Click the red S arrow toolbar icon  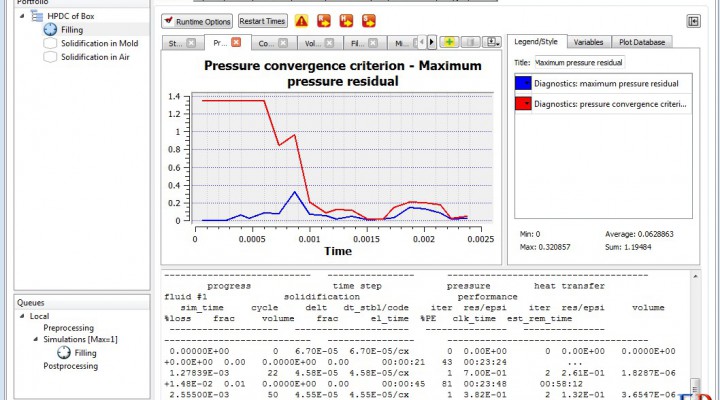pos(369,21)
